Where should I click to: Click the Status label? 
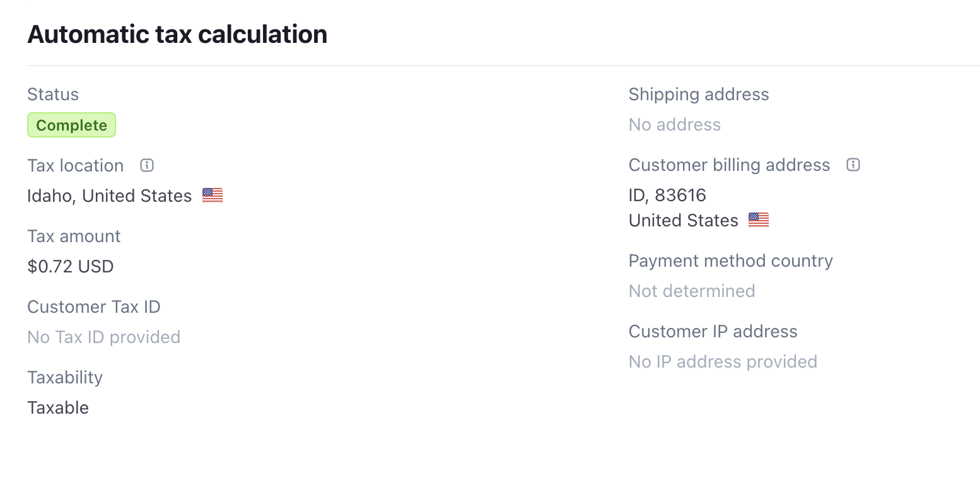click(53, 95)
